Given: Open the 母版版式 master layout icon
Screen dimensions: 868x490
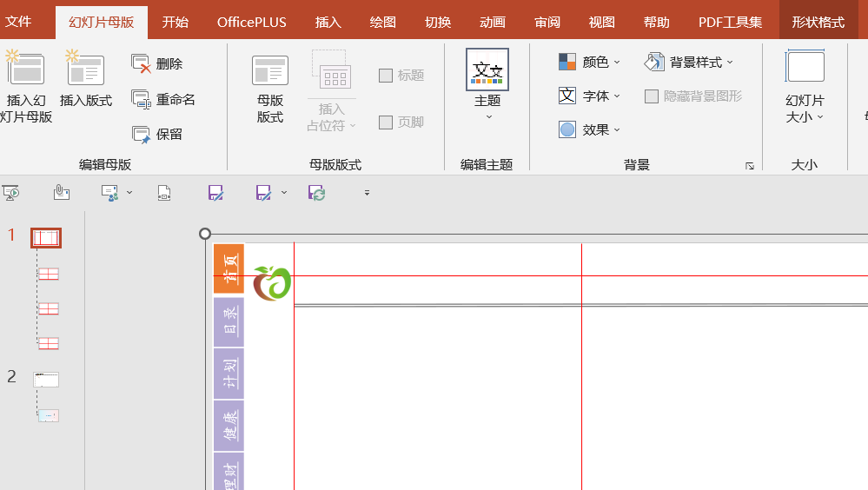Looking at the screenshot, I should click(x=269, y=70).
